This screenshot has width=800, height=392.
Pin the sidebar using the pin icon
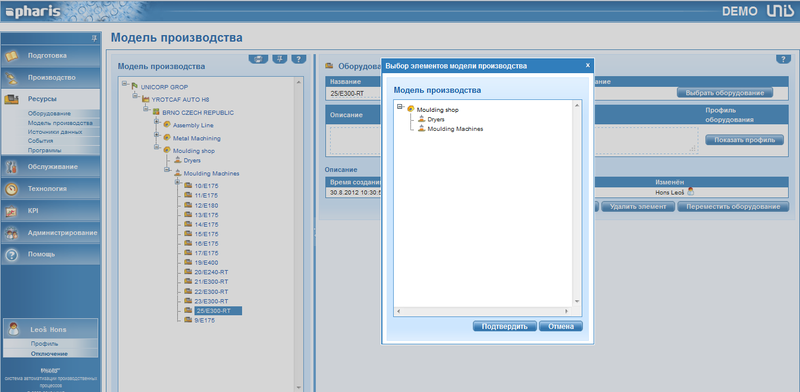pos(94,38)
